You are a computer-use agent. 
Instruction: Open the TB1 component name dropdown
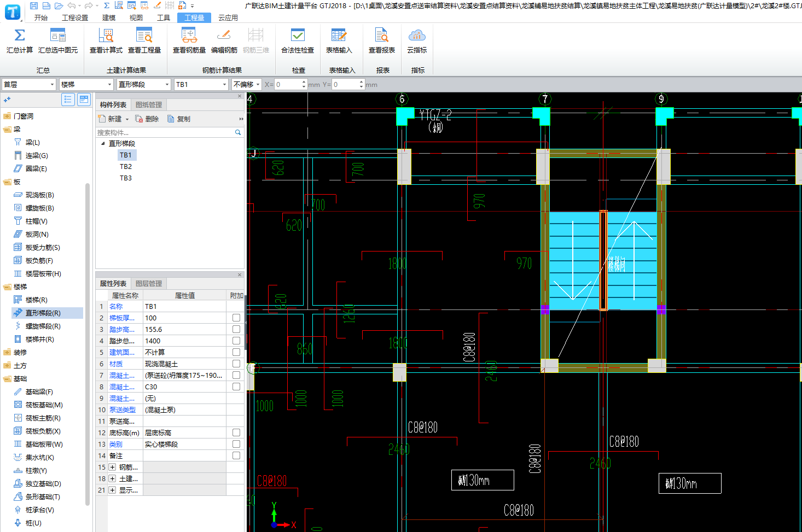[201, 84]
